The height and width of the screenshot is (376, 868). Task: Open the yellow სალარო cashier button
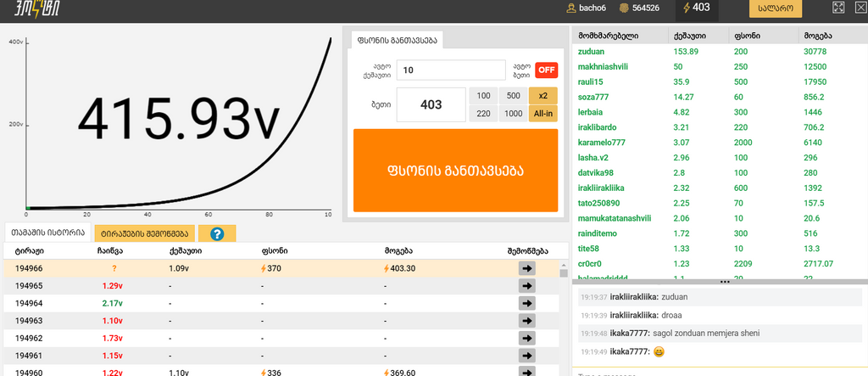(x=775, y=8)
